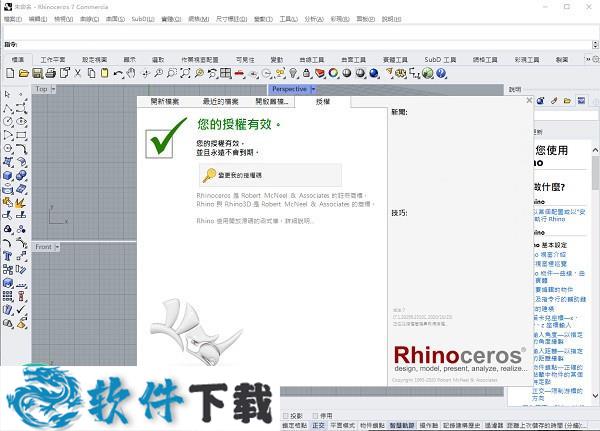Toggle 物件鎖點 object snap in status bar
This screenshot has height=431, width=600.
(x=372, y=425)
